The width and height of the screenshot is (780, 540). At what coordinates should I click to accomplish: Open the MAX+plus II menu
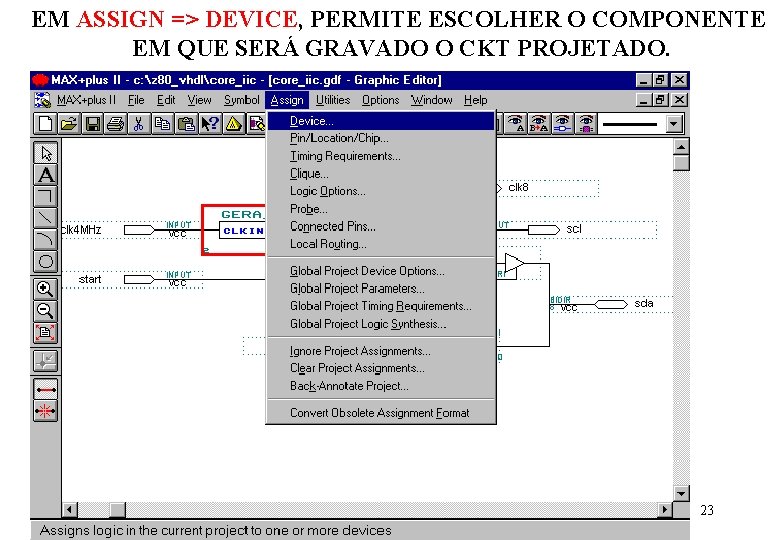coord(86,100)
